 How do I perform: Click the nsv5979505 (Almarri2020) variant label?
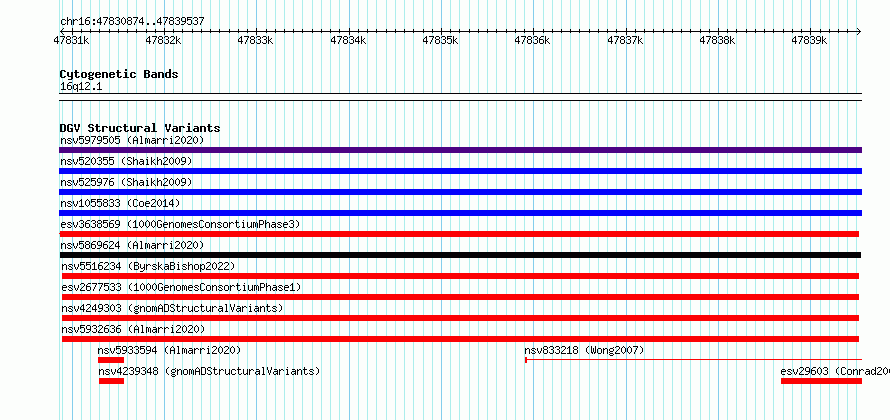132,140
